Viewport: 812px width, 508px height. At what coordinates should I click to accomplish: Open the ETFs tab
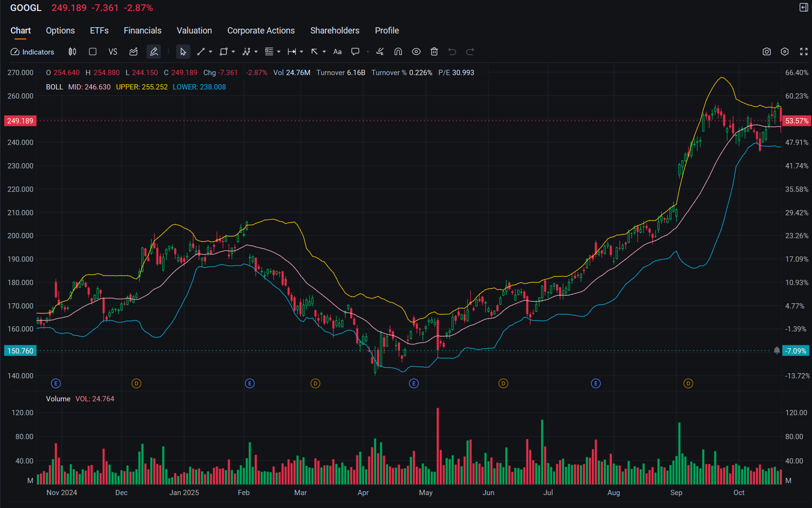click(100, 31)
